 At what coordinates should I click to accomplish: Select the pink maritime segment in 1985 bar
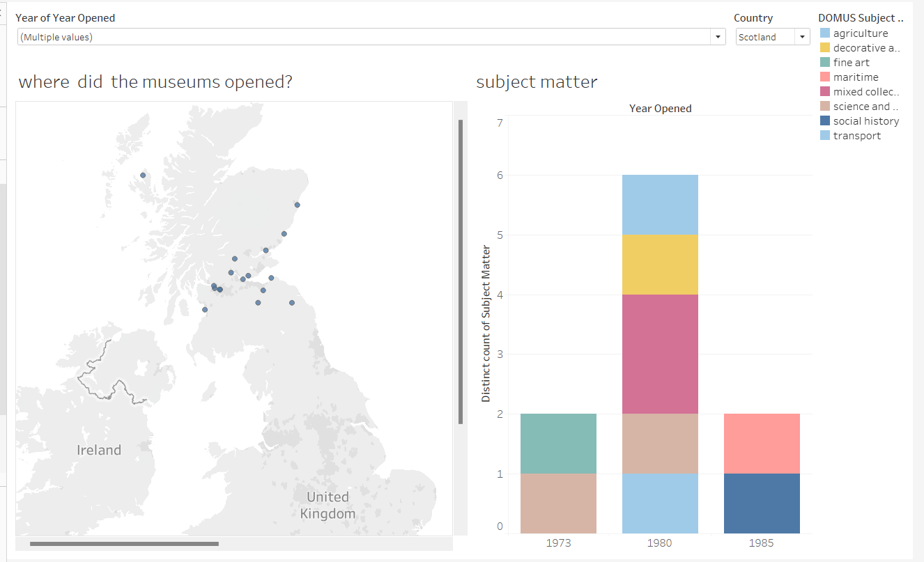pyautogui.click(x=762, y=442)
